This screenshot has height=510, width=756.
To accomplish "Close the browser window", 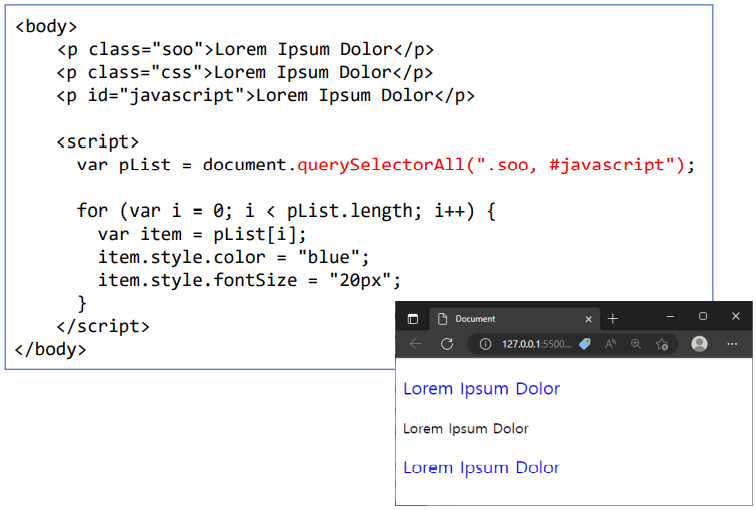I will (x=735, y=316).
